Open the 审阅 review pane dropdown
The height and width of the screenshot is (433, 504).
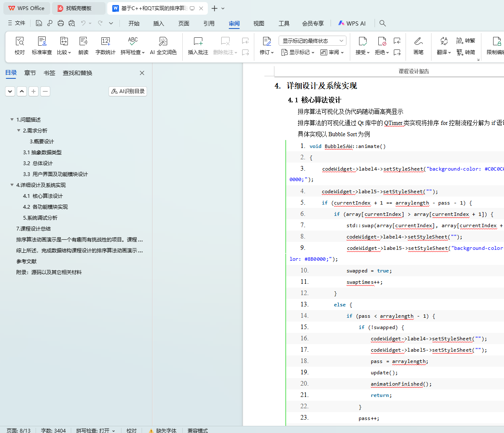pyautogui.click(x=332, y=52)
